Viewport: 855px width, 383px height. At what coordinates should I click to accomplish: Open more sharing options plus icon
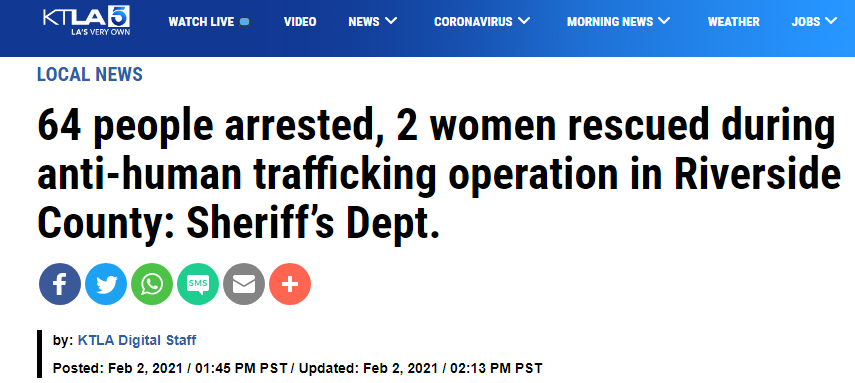tap(290, 284)
